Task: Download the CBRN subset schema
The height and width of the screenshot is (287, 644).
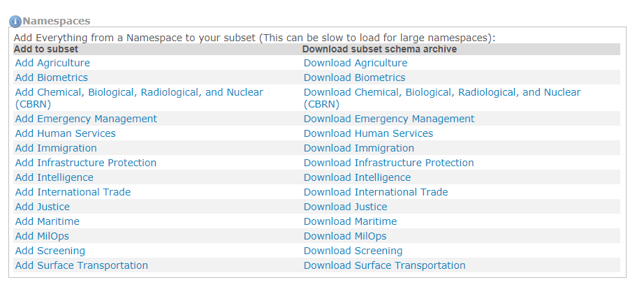Action: (x=441, y=92)
